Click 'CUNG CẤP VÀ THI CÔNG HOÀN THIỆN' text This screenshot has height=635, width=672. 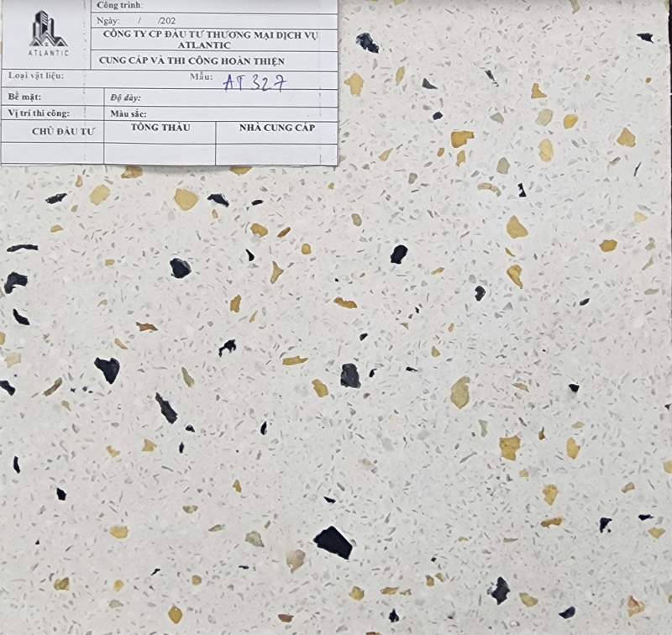tap(192, 60)
